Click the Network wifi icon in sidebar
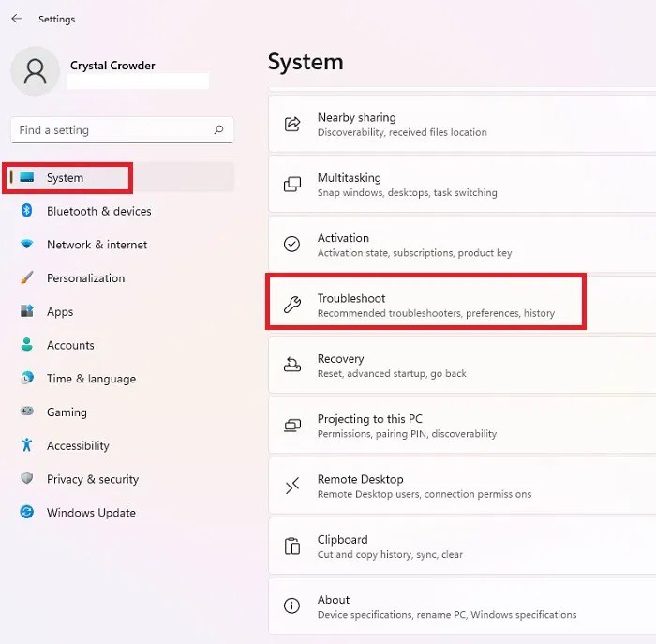Image resolution: width=656 pixels, height=644 pixels. [x=27, y=244]
